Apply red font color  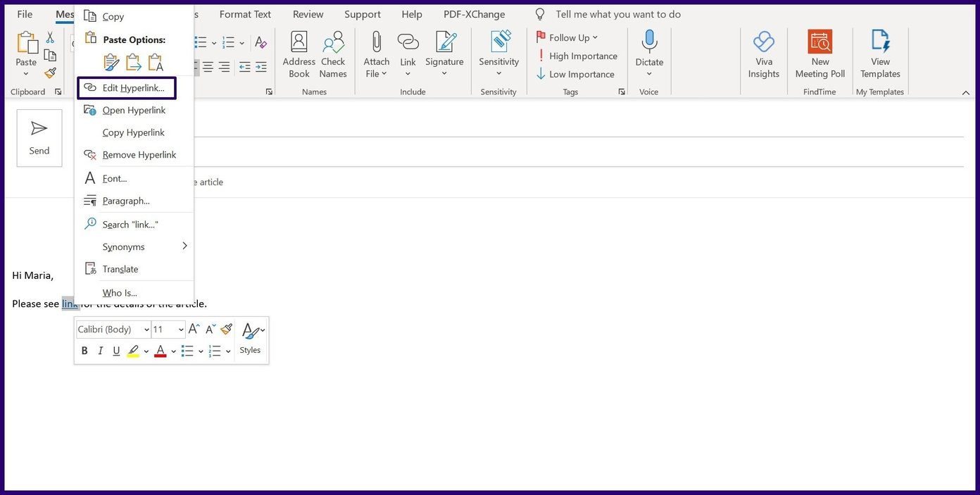click(x=161, y=351)
